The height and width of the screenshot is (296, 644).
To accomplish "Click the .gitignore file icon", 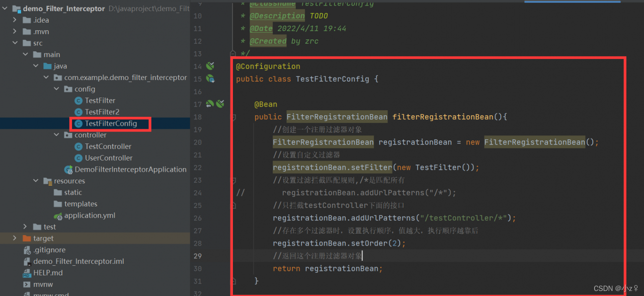I will pos(27,250).
